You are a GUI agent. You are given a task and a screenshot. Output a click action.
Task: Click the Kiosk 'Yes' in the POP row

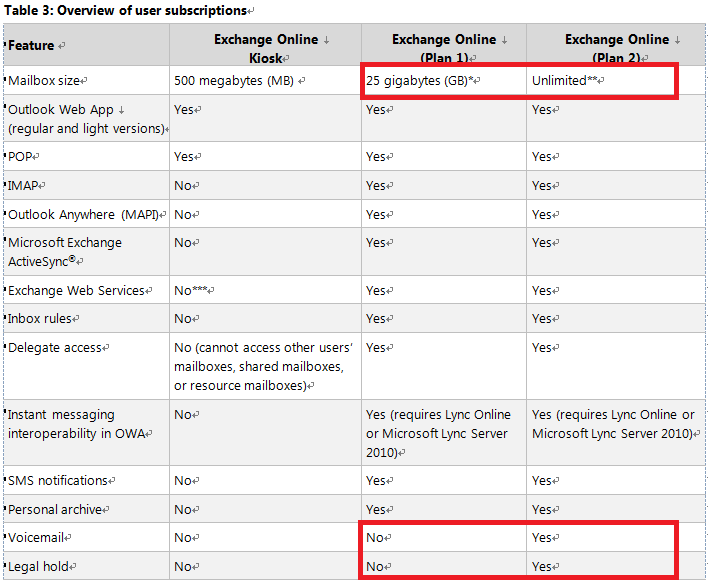point(184,157)
